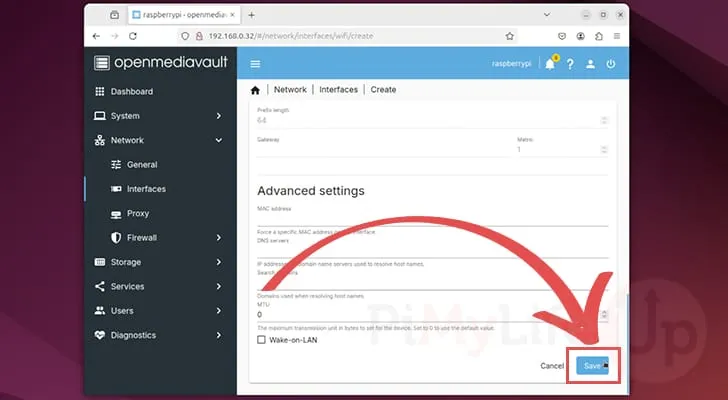Open the user account menu icon
The width and height of the screenshot is (728, 400).
click(x=590, y=64)
